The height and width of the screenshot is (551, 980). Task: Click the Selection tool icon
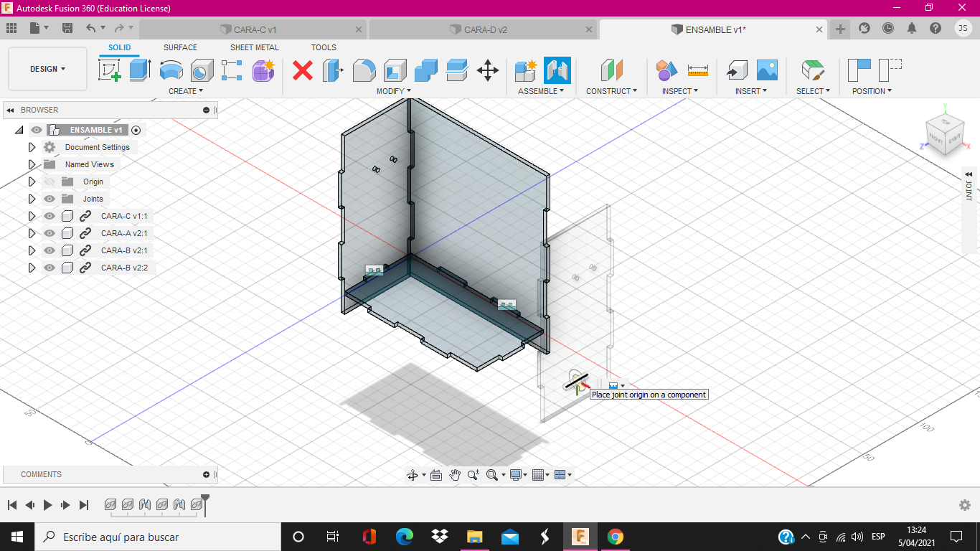(813, 70)
